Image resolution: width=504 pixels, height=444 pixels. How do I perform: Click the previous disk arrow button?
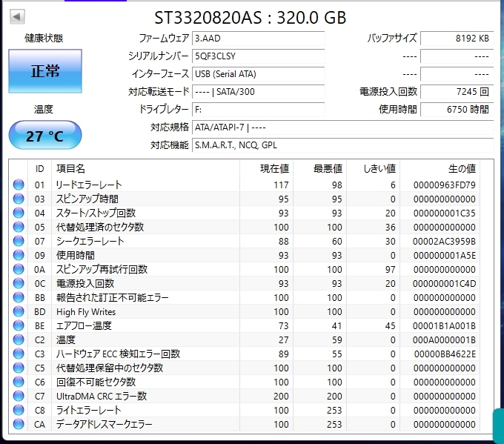[x=18, y=16]
